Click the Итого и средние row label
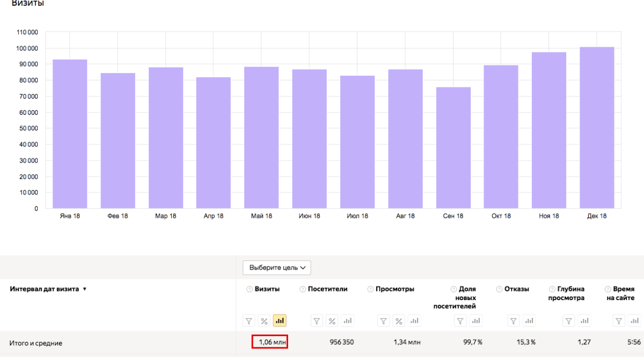This screenshot has width=644, height=357. coord(35,343)
